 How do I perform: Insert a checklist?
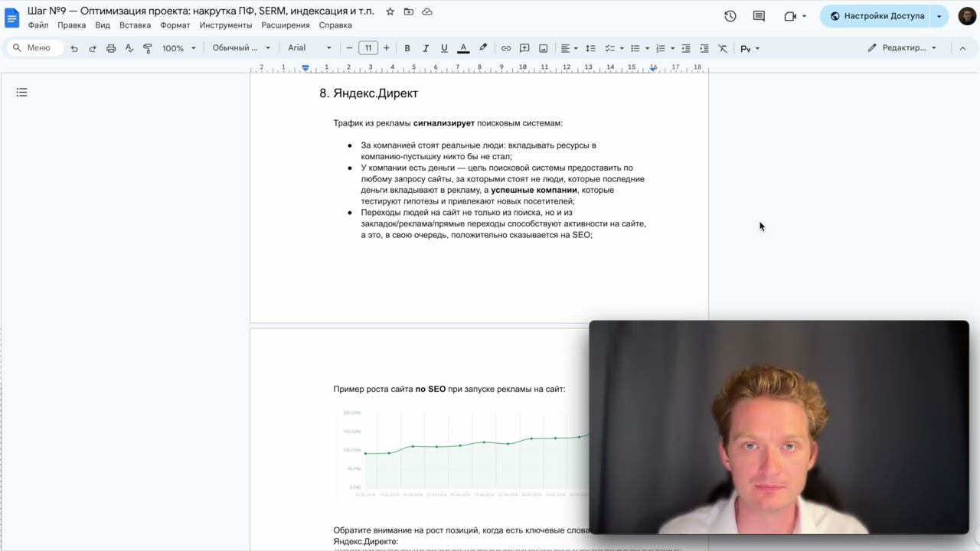(610, 48)
